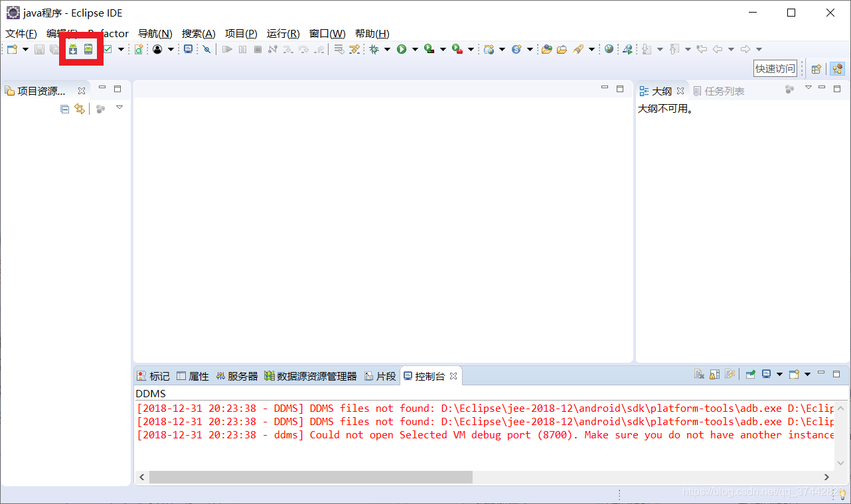
Task: Toggle Pin Console icon
Action: point(751,374)
